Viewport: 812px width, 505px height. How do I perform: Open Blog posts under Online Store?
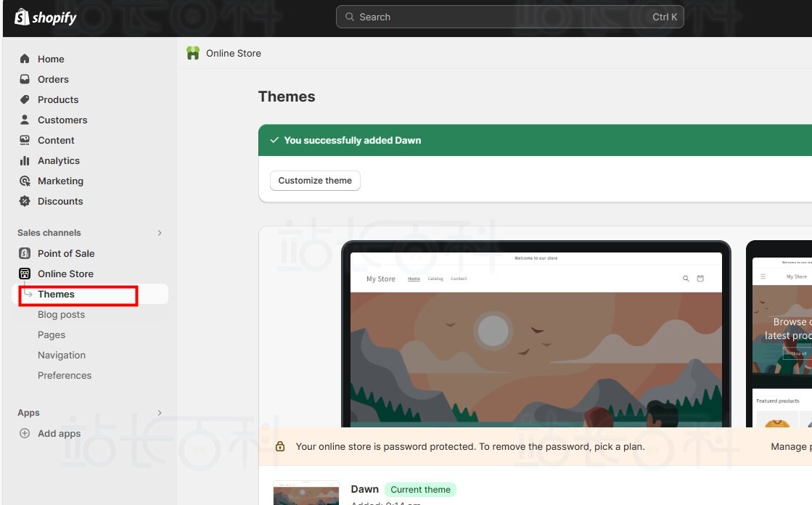(x=61, y=314)
